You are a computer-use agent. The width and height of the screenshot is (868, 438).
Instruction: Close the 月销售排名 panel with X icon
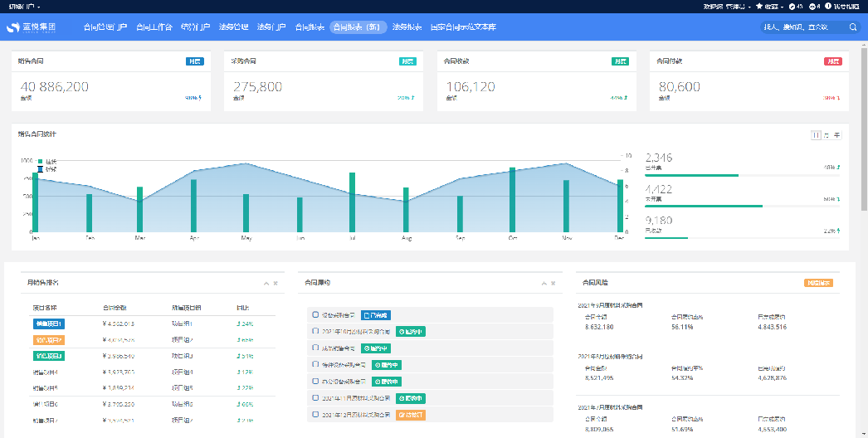click(276, 283)
